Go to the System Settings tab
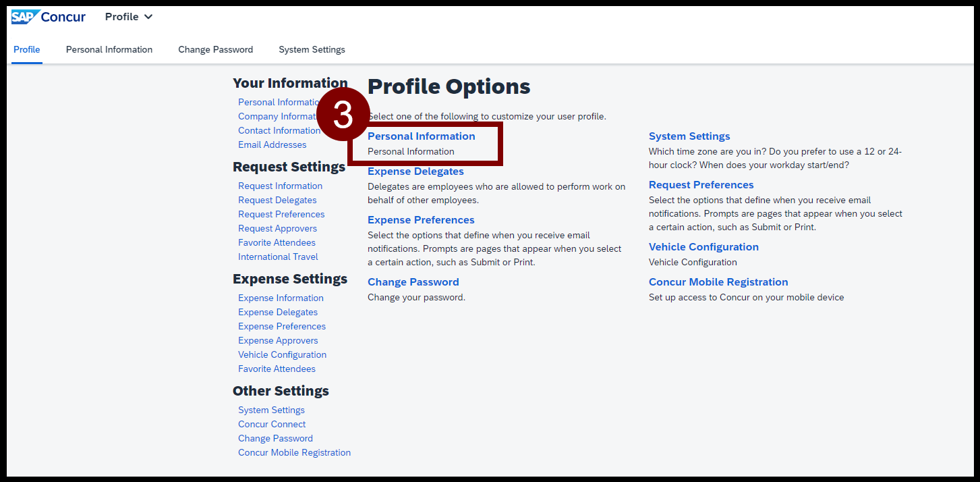Viewport: 980px width, 482px height. (312, 49)
